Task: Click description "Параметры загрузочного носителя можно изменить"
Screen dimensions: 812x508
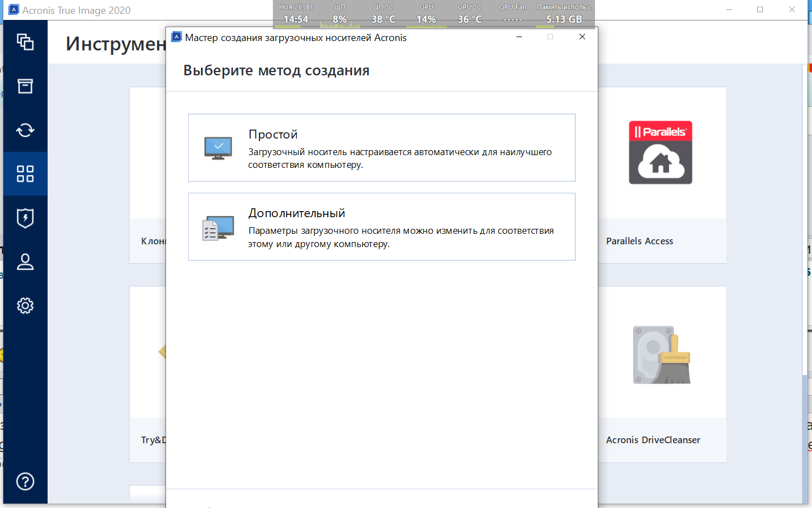Action: click(401, 237)
